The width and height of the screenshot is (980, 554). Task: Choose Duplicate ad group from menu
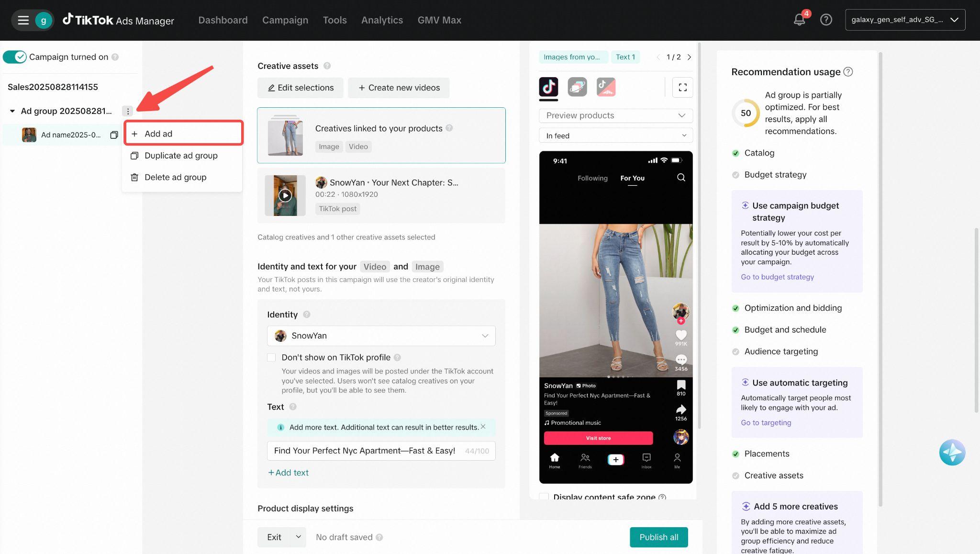[181, 156]
